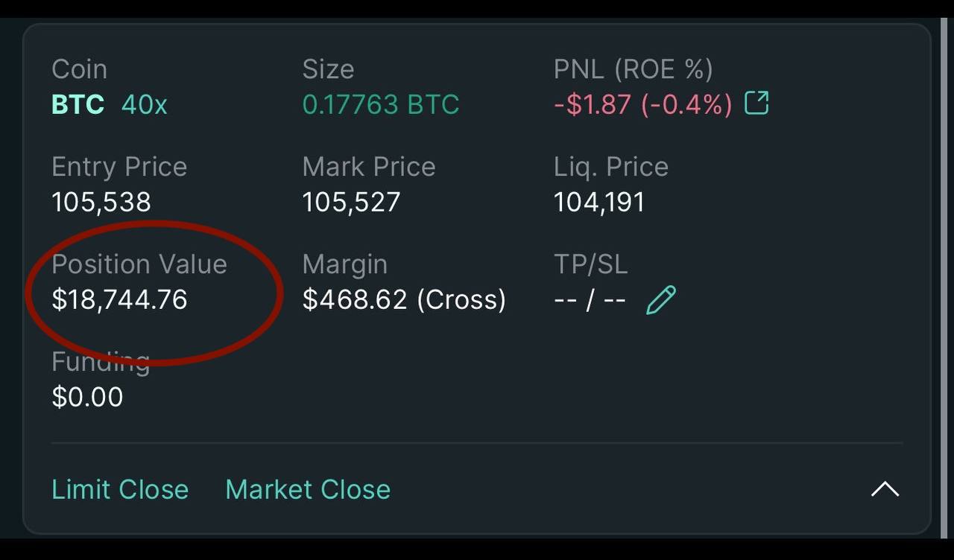954x560 pixels.
Task: Select the BTC coin name
Action: pyautogui.click(x=78, y=104)
